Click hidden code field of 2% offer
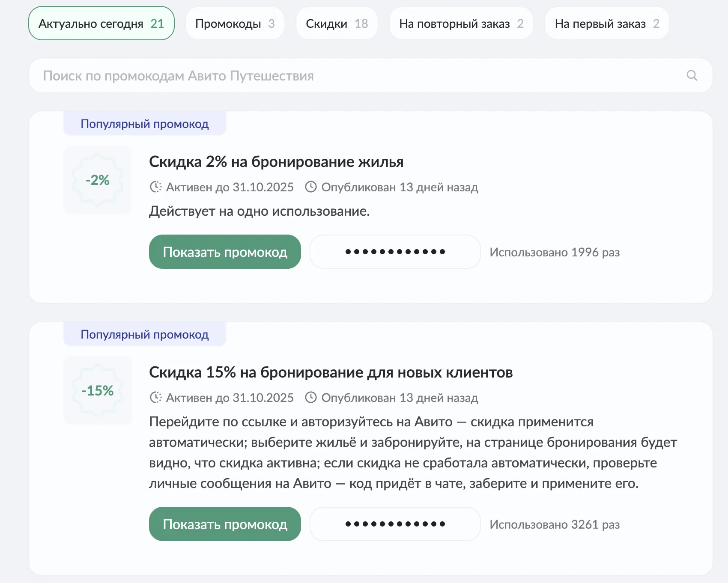The image size is (728, 583). click(395, 252)
